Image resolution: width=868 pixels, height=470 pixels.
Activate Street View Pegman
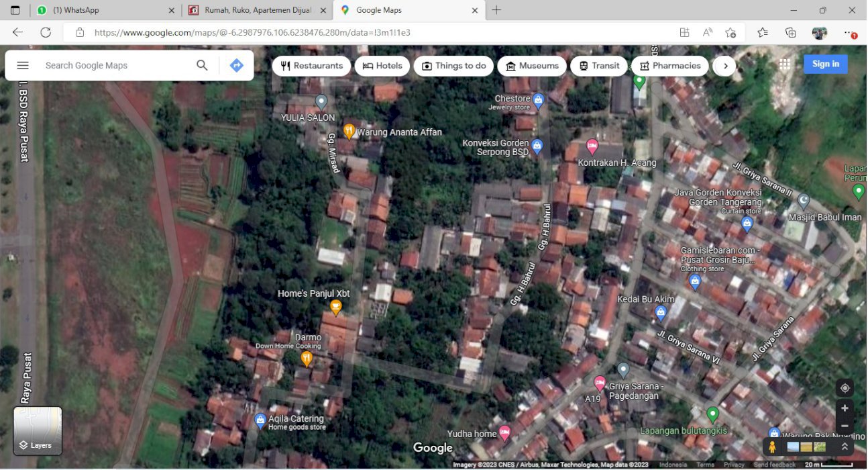[772, 446]
